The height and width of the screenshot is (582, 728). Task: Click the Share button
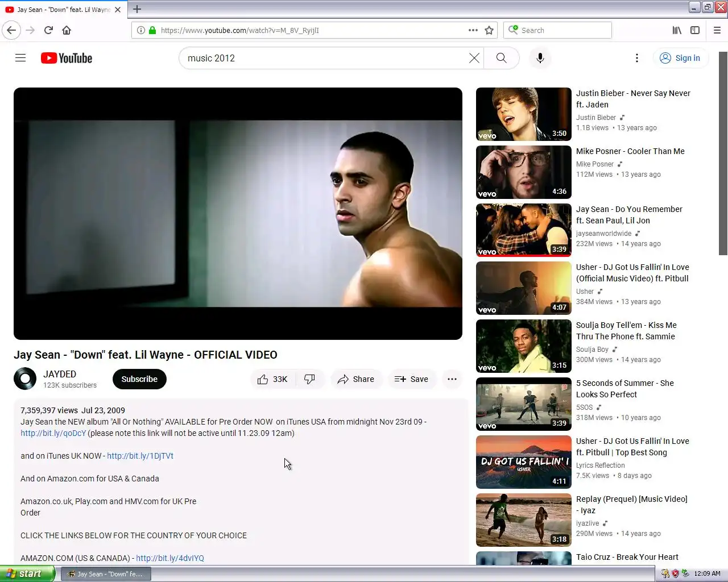click(356, 379)
